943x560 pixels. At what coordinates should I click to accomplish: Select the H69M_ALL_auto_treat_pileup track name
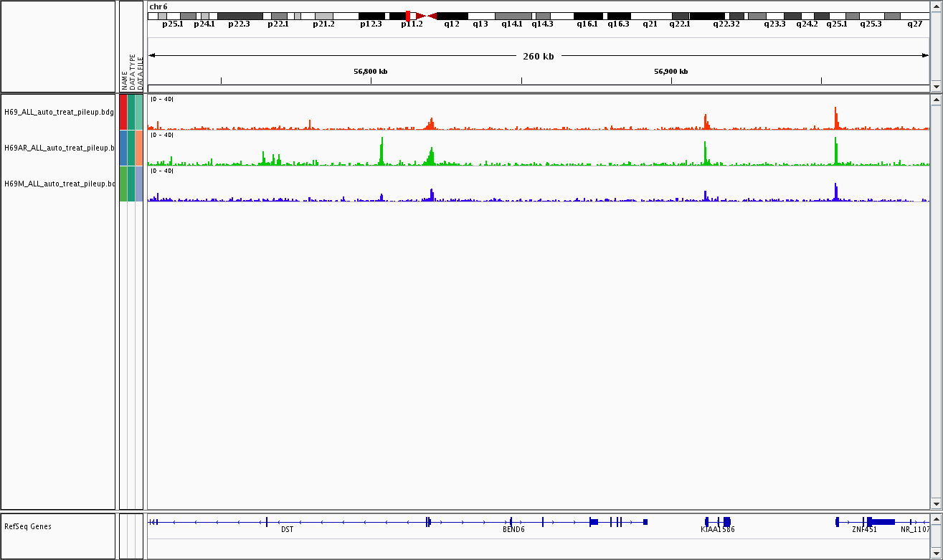pyautogui.click(x=59, y=184)
